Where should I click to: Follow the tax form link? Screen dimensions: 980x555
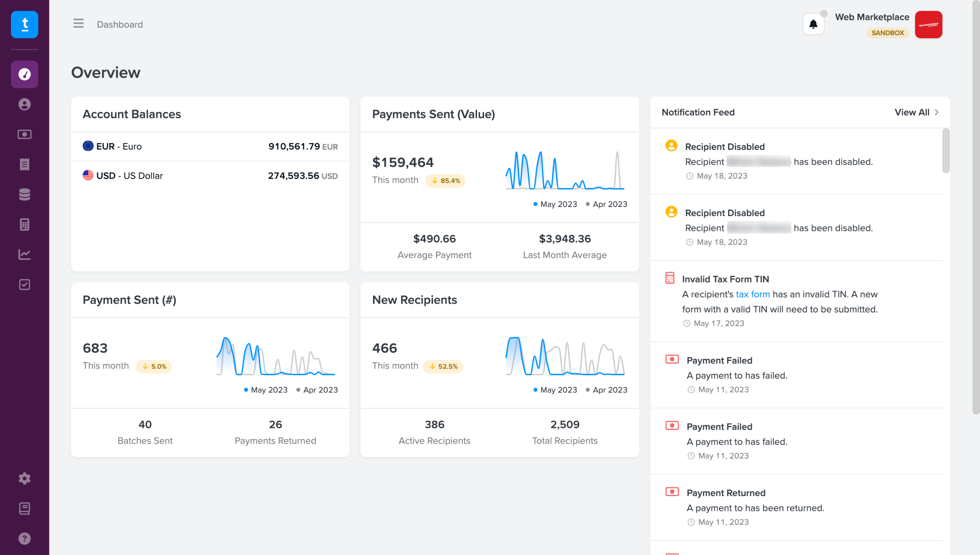point(752,294)
